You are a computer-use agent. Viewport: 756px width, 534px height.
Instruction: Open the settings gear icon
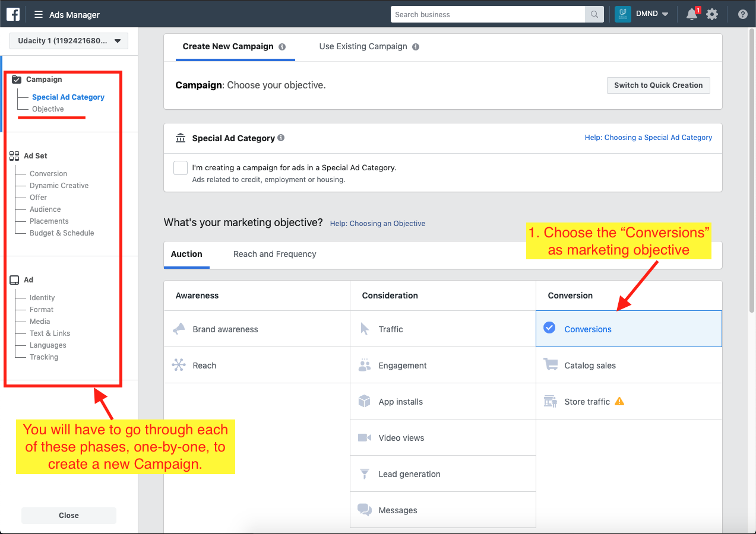[x=712, y=15]
